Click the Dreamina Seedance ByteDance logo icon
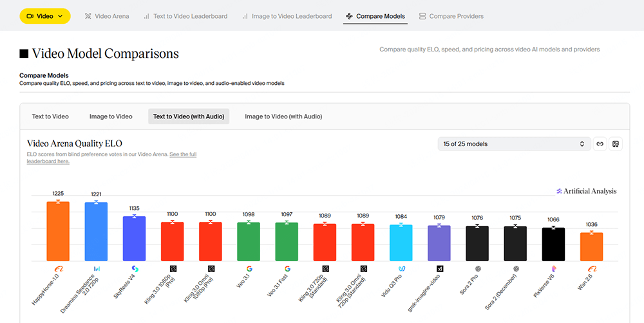Image resolution: width=644 pixels, height=323 pixels. 97,269
